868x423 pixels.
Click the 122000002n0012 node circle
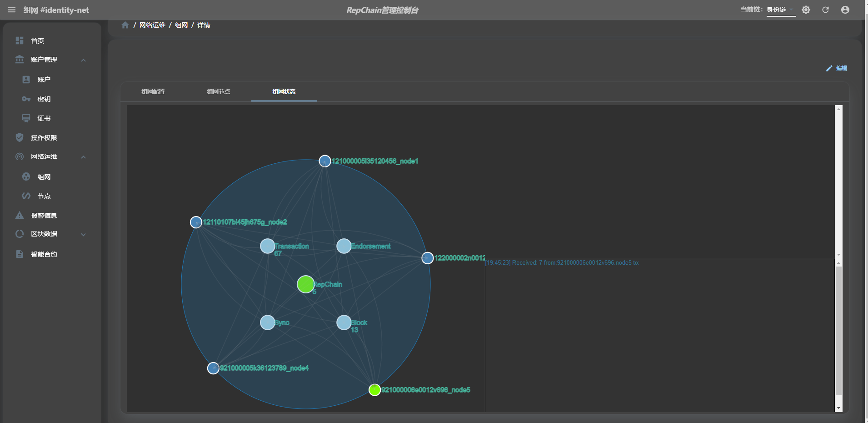(427, 258)
